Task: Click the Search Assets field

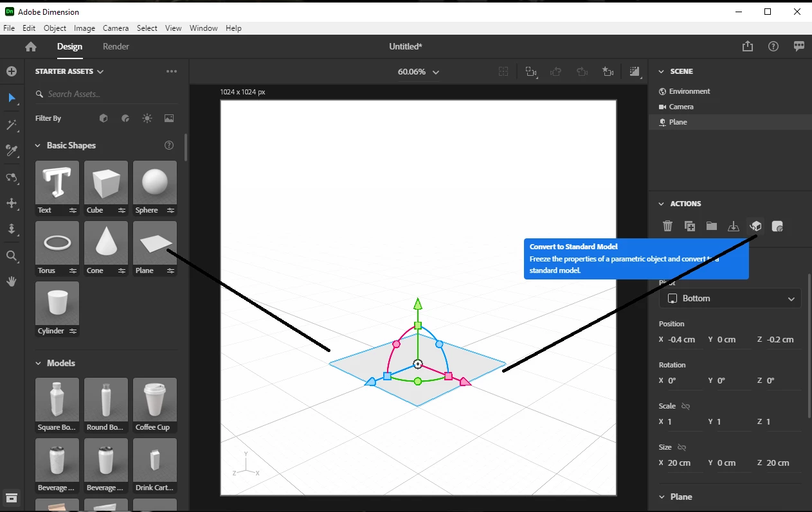Action: pos(106,94)
